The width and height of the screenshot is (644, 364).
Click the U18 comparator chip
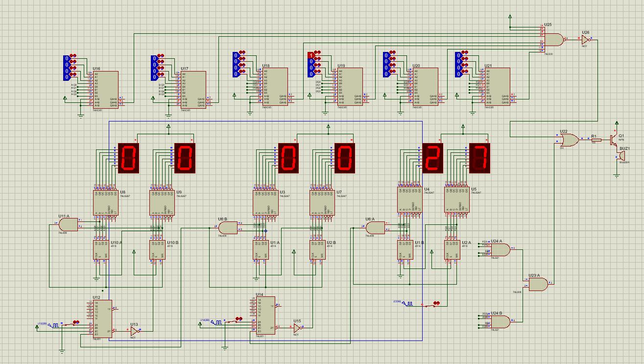(x=276, y=86)
